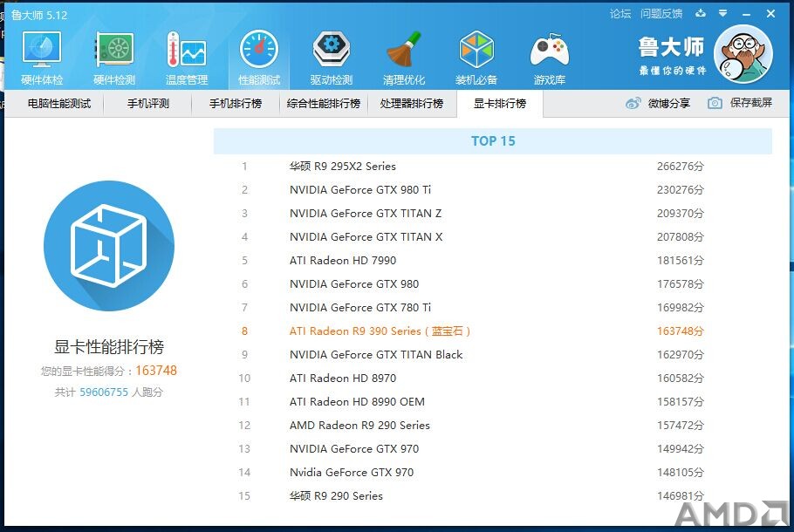Select the NVIDIA GeForce GTX 970 row

point(493,448)
